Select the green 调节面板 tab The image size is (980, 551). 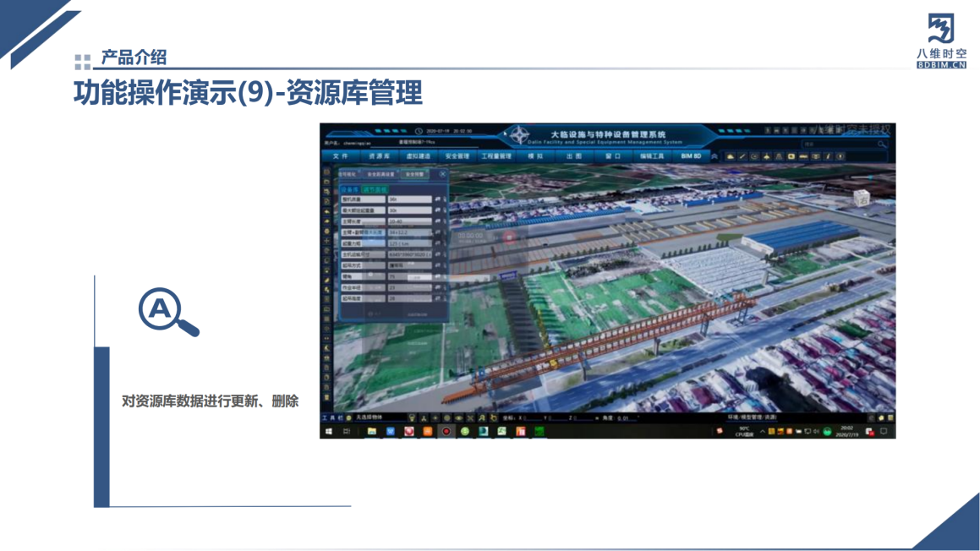(374, 189)
